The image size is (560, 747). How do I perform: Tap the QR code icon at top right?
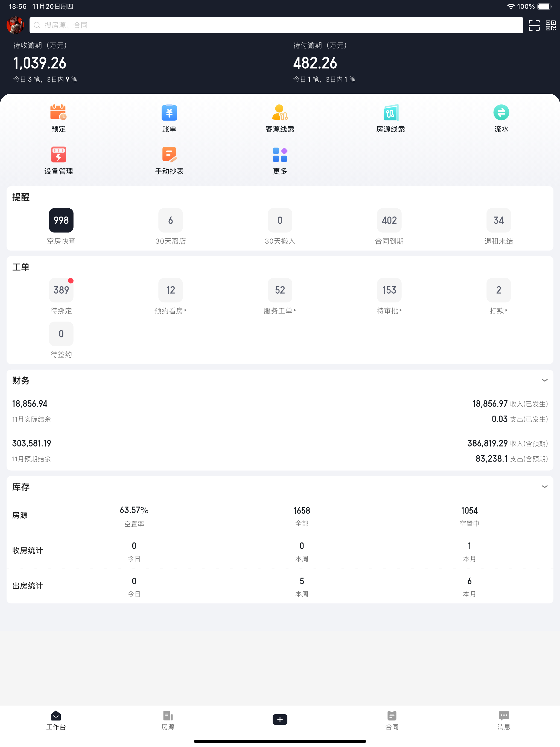(550, 25)
